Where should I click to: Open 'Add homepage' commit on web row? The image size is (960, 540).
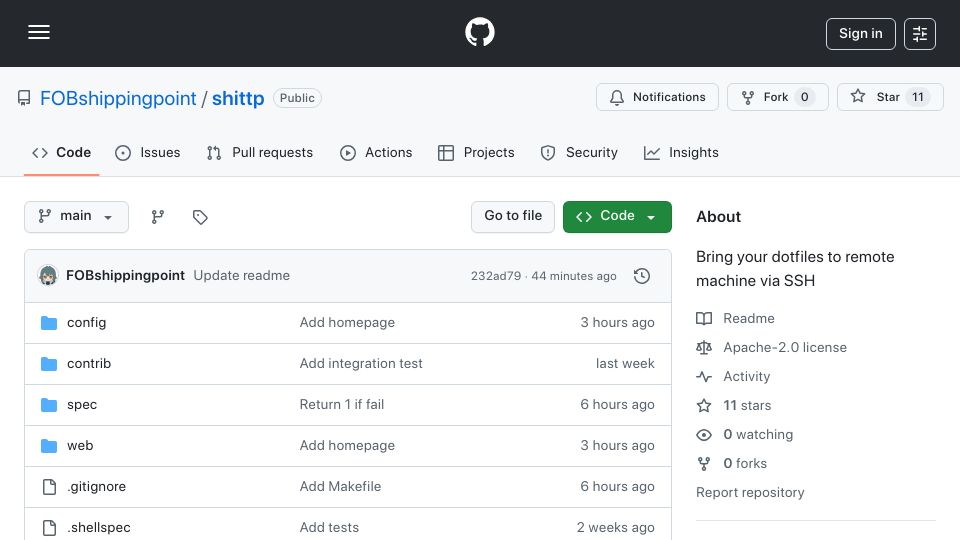347,446
